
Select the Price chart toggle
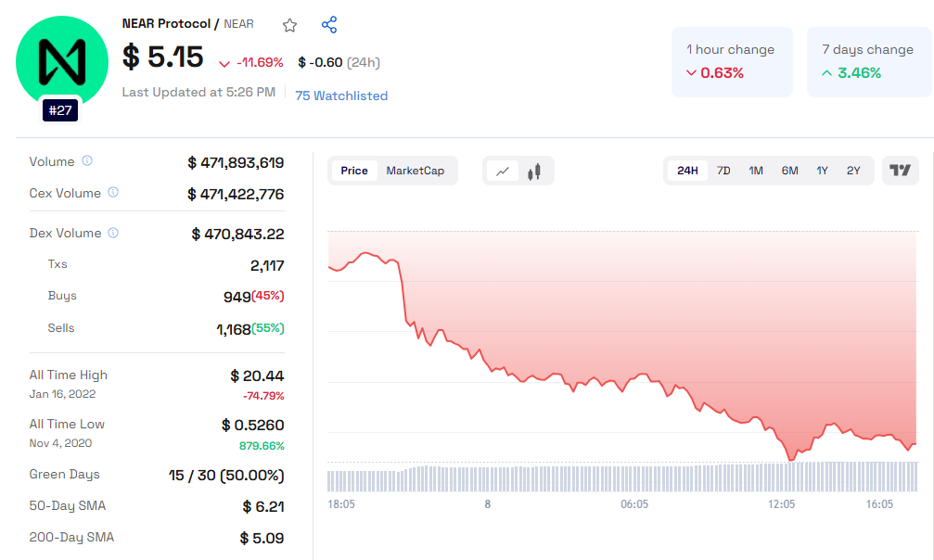point(354,171)
